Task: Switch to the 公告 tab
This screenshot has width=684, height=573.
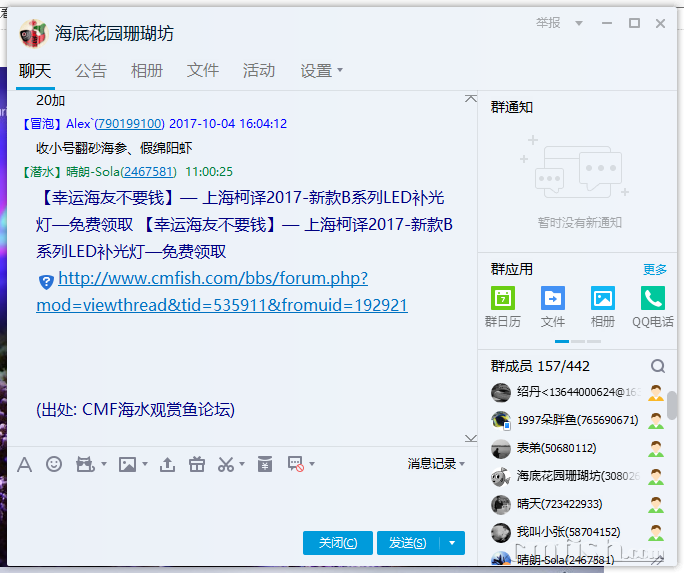Action: [90, 71]
